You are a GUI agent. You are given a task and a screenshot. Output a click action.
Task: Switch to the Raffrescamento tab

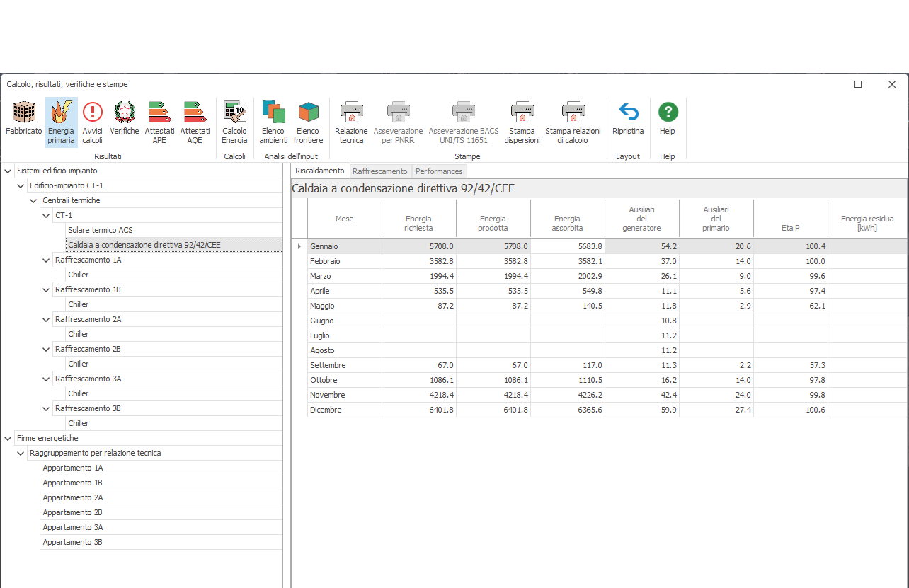click(x=380, y=171)
